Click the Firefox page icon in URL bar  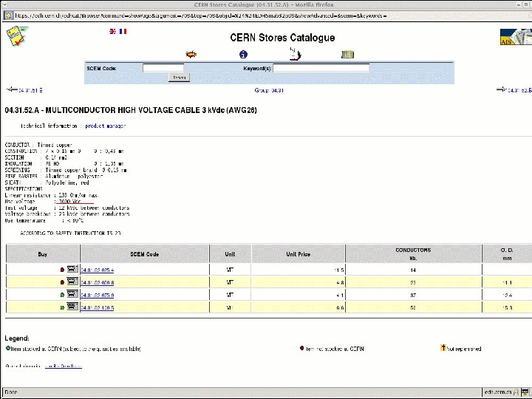pos(8,16)
